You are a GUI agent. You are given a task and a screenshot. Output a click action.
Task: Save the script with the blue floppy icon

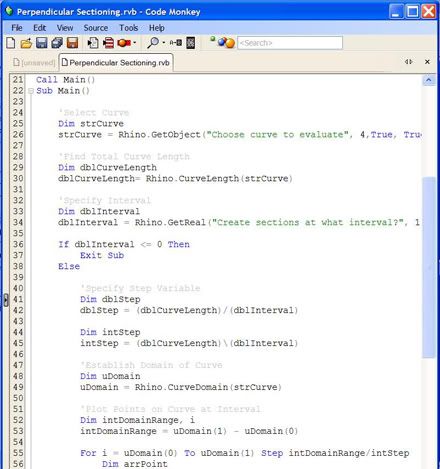tap(42, 43)
